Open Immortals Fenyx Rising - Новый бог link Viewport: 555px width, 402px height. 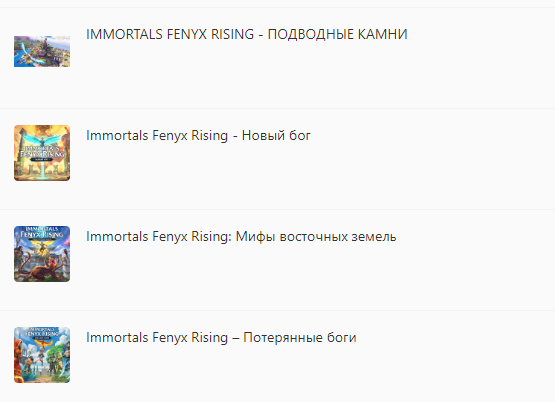tap(198, 136)
